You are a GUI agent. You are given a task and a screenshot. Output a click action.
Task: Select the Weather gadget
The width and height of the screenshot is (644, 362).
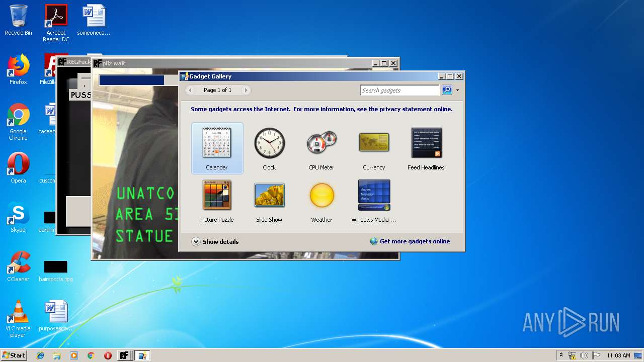point(321,201)
